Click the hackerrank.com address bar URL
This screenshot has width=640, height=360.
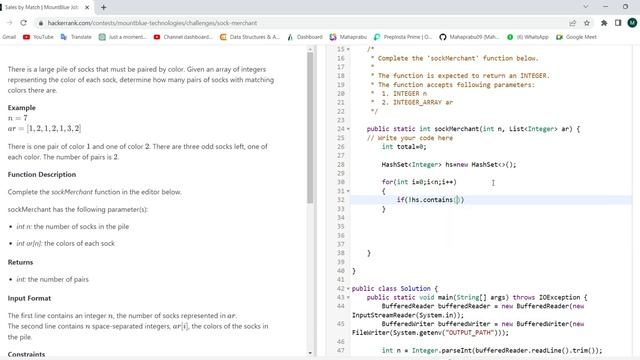pos(152,23)
